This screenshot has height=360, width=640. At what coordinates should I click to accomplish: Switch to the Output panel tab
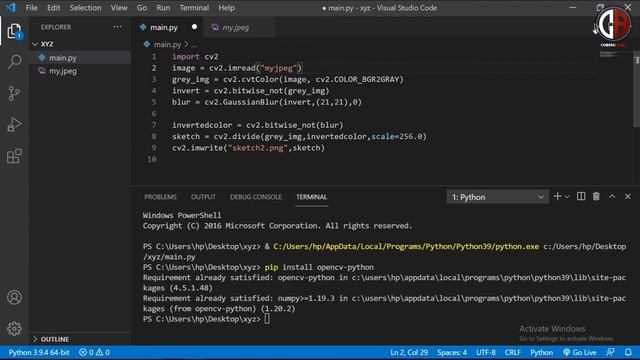tap(203, 197)
